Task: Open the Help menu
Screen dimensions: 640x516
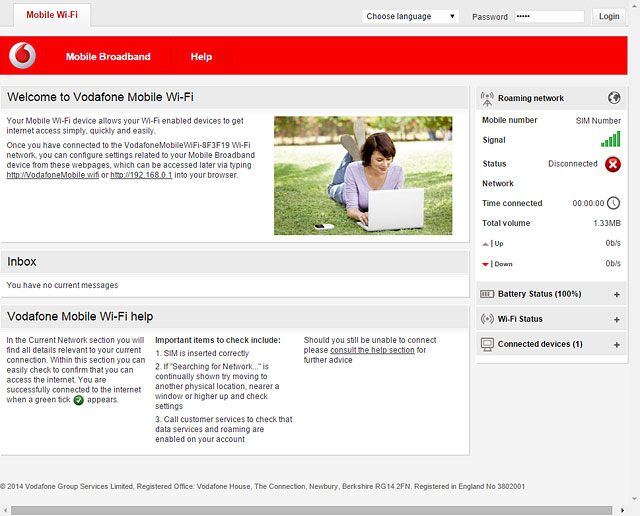Action: point(201,57)
